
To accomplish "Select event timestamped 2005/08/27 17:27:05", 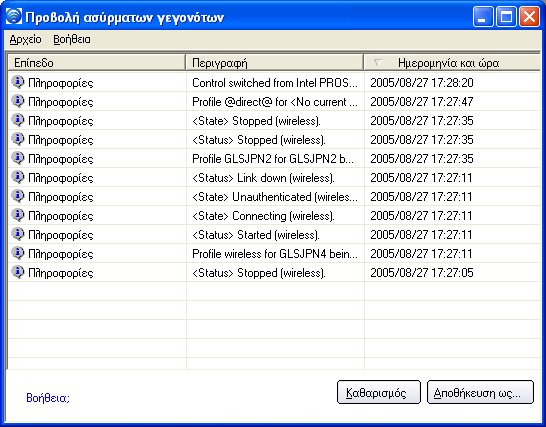I will (422, 273).
